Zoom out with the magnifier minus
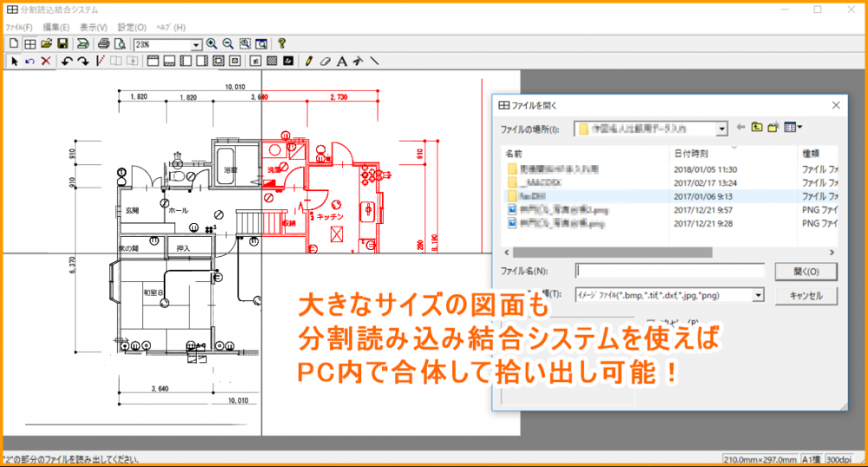 click(x=228, y=43)
